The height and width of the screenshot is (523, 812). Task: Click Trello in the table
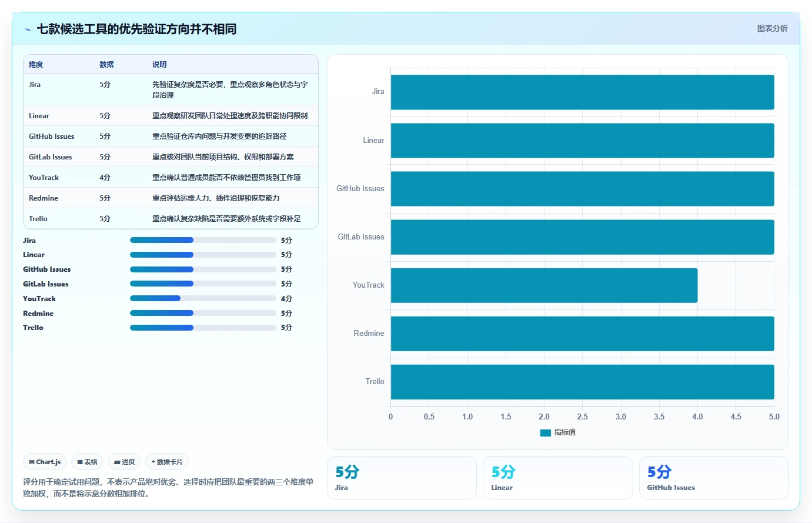tap(38, 219)
